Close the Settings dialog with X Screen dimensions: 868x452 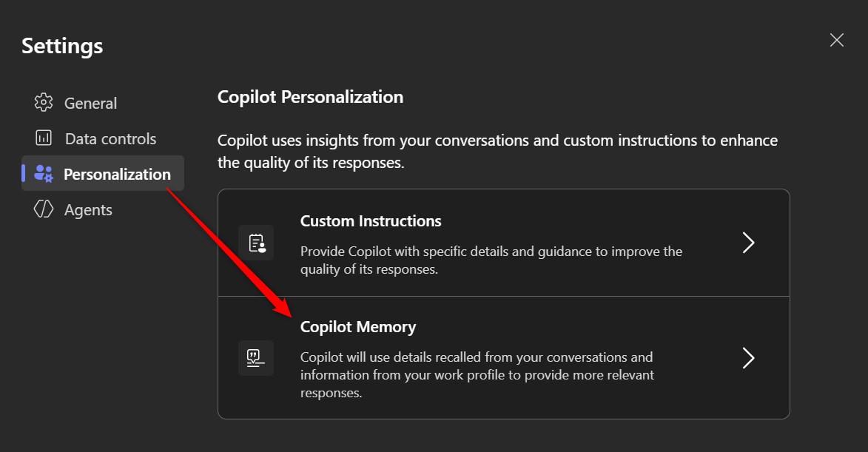836,40
